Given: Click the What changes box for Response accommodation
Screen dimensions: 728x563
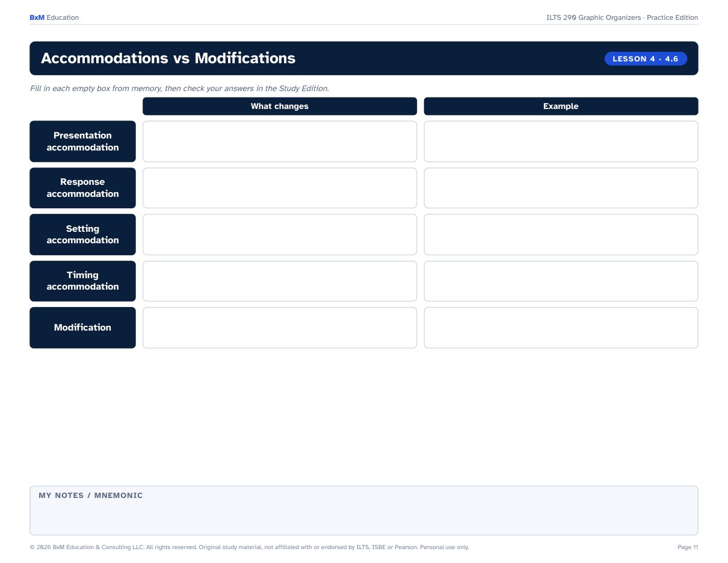Looking at the screenshot, I should 280,188.
